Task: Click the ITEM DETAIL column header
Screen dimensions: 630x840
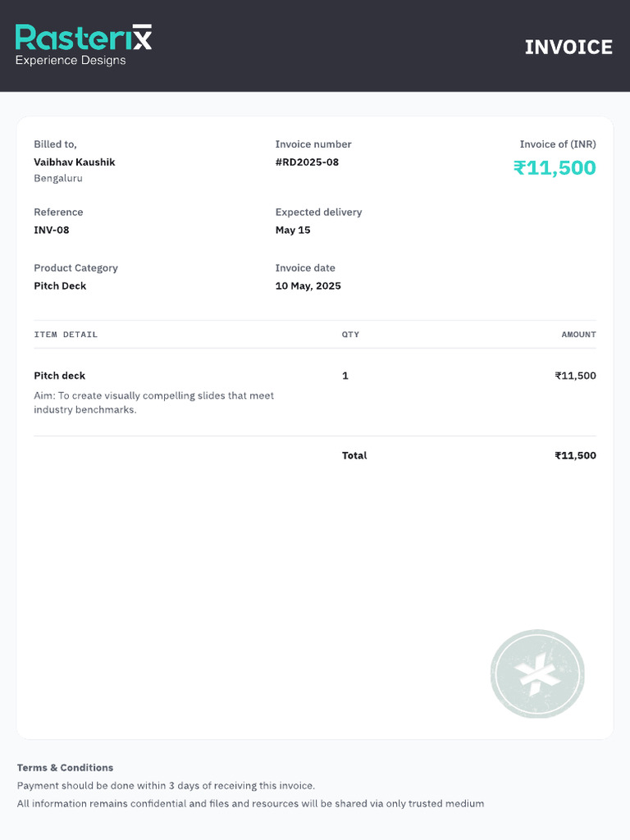Action: click(66, 335)
